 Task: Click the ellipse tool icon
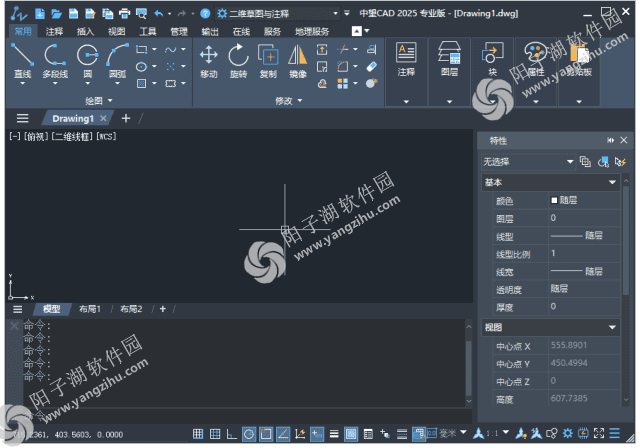tap(141, 67)
